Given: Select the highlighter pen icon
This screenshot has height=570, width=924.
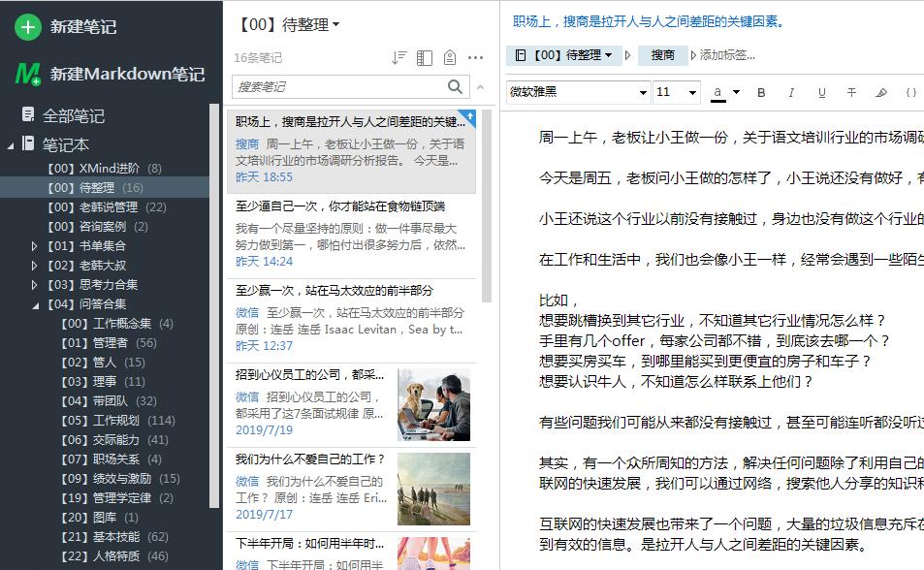Looking at the screenshot, I should 881,92.
